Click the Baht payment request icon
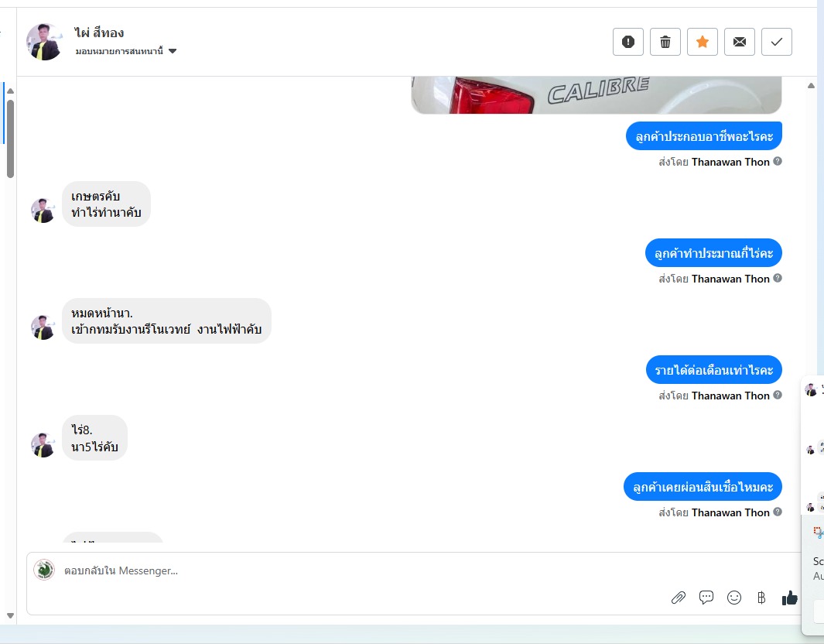This screenshot has height=644, width=824. [761, 598]
